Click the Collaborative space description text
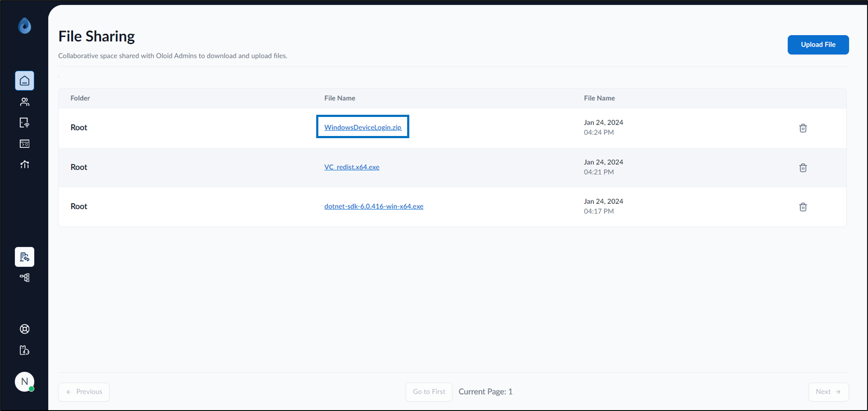 pos(173,56)
